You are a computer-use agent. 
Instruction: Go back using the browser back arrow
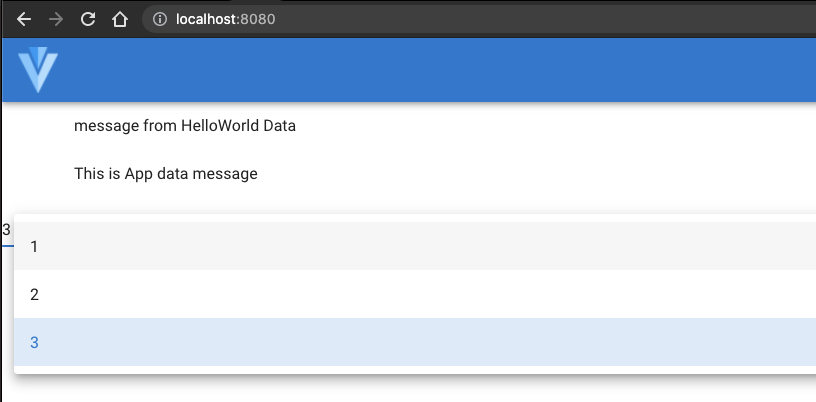tap(24, 19)
